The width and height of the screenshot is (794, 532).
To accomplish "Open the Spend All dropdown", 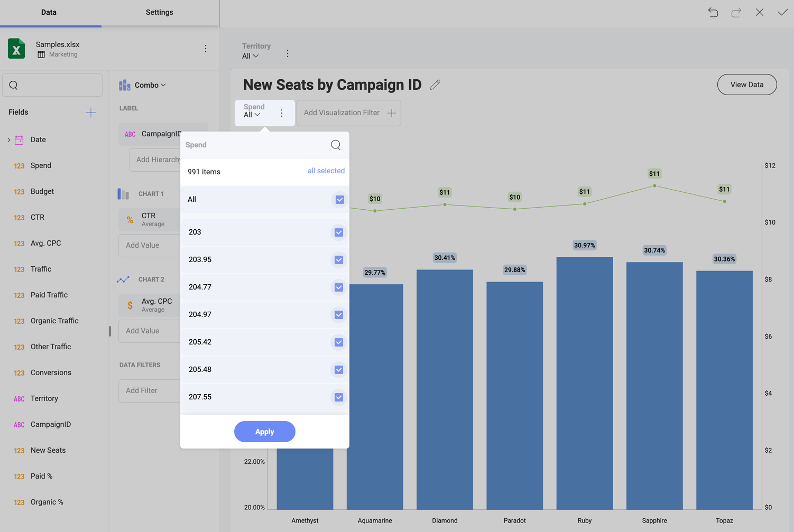I will 252,115.
